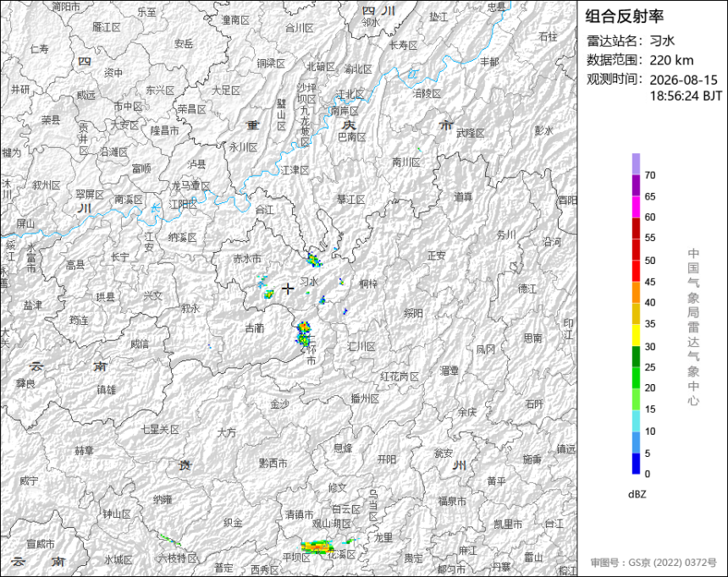
Task: Click the Yangtze river symbol near Fuling
Action: click(413, 74)
